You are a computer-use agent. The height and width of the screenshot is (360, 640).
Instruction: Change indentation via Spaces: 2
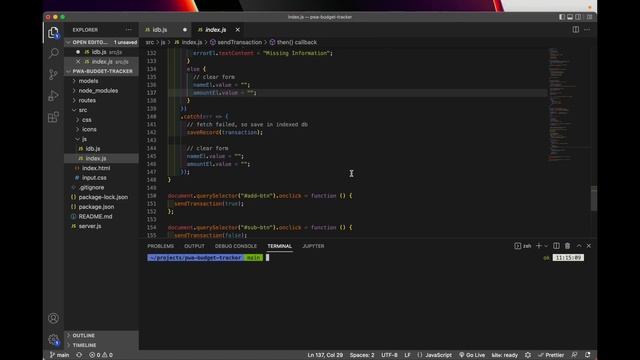point(362,355)
